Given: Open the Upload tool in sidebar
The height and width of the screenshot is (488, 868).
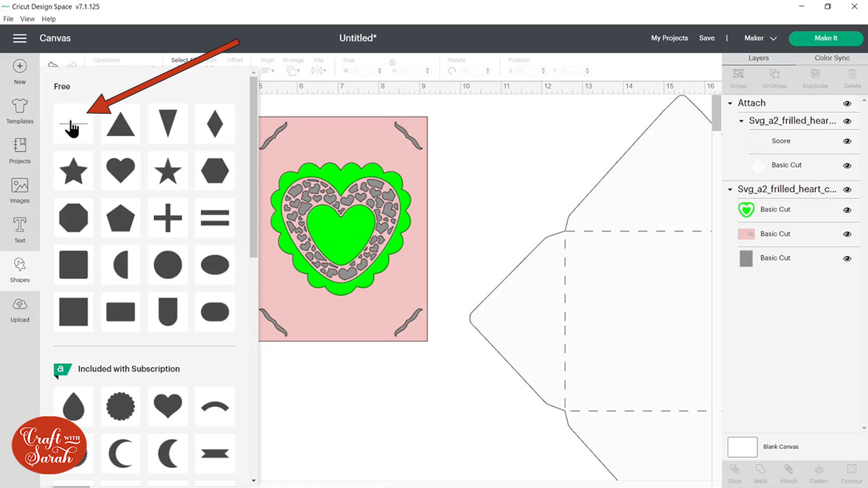Looking at the screenshot, I should coord(20,310).
